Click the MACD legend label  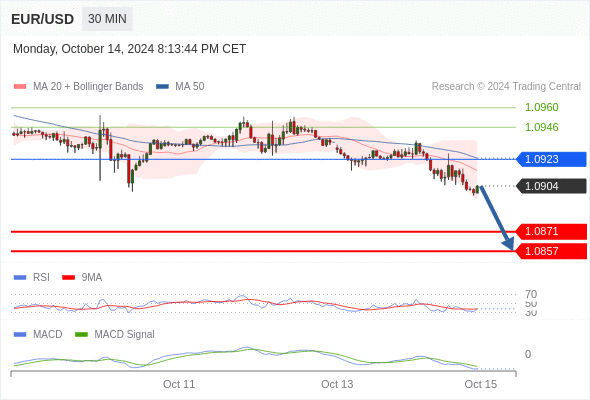pos(47,335)
